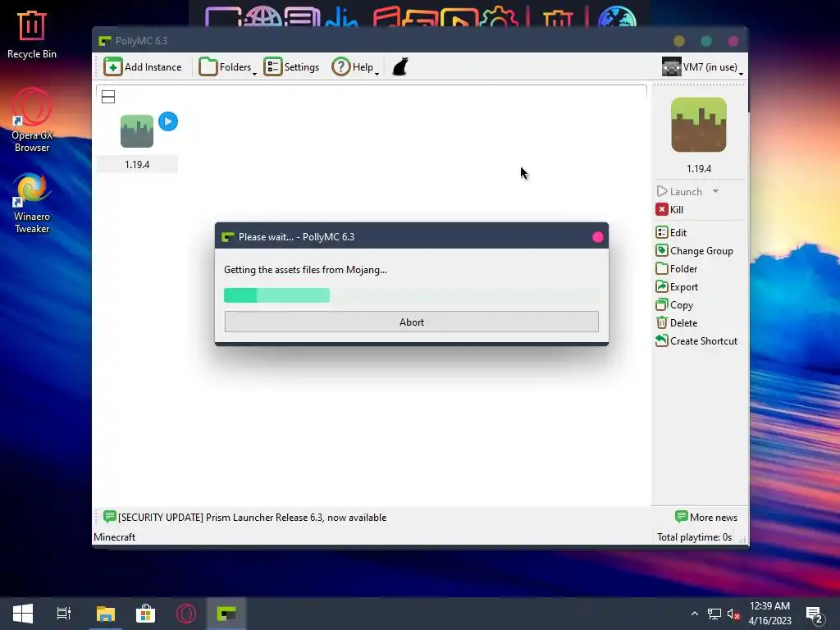Click the Opera GX taskbar icon
The width and height of the screenshot is (840, 630).
click(x=186, y=614)
